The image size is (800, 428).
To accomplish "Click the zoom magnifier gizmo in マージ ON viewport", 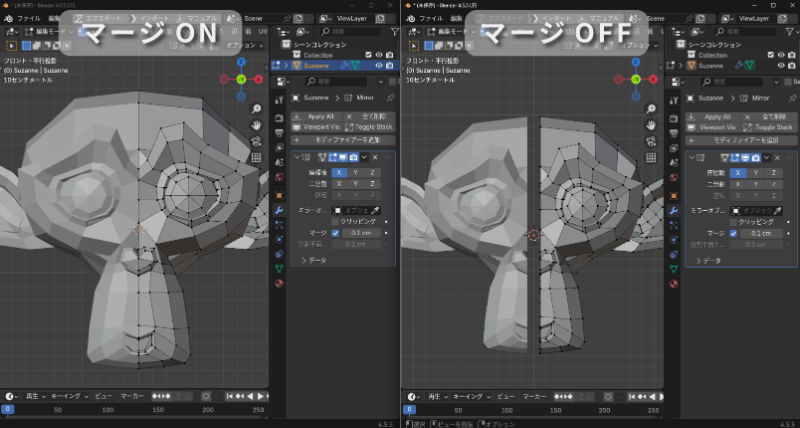I will tap(257, 108).
